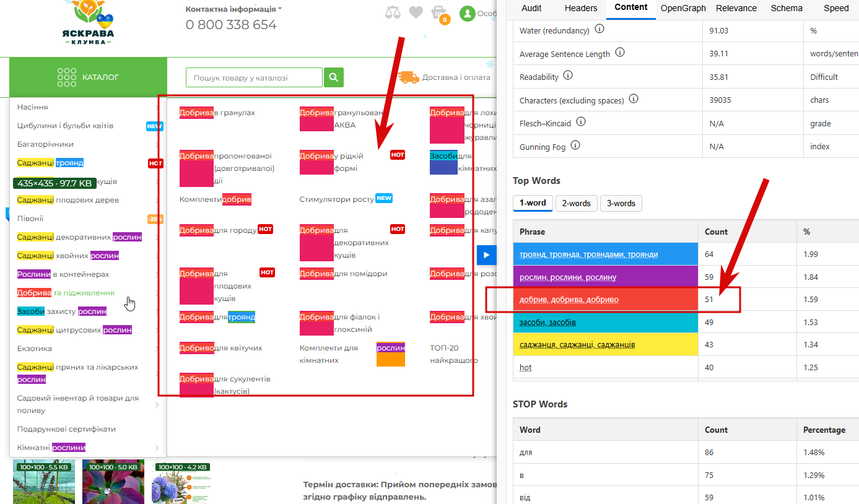Open ТОП-20 найкращого submenu link

454,354
